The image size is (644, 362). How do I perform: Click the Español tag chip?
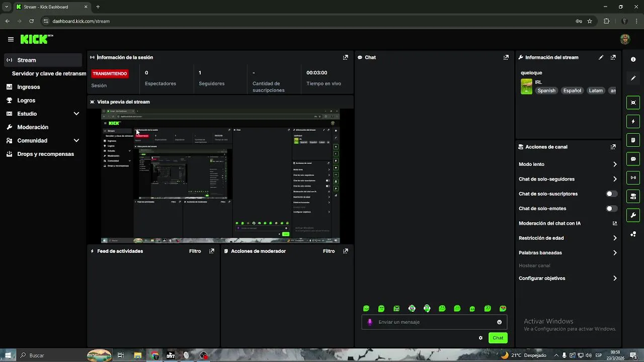point(572,90)
